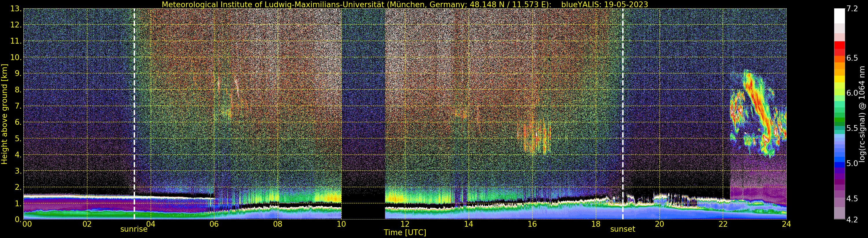Screen dimensions: 868x238
Task: Click the 11 km tick on the height axis
Action: coord(16,41)
